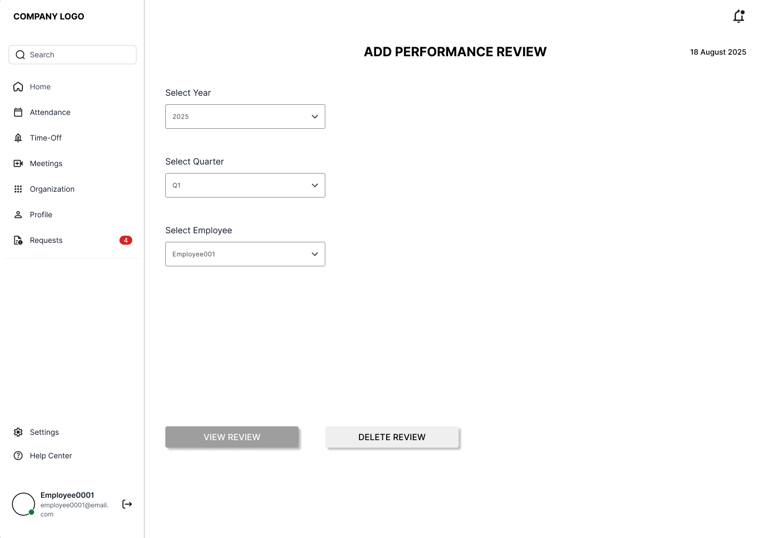This screenshot has height=538, width=768.
Task: Open Requests in the sidebar menu
Action: 46,240
